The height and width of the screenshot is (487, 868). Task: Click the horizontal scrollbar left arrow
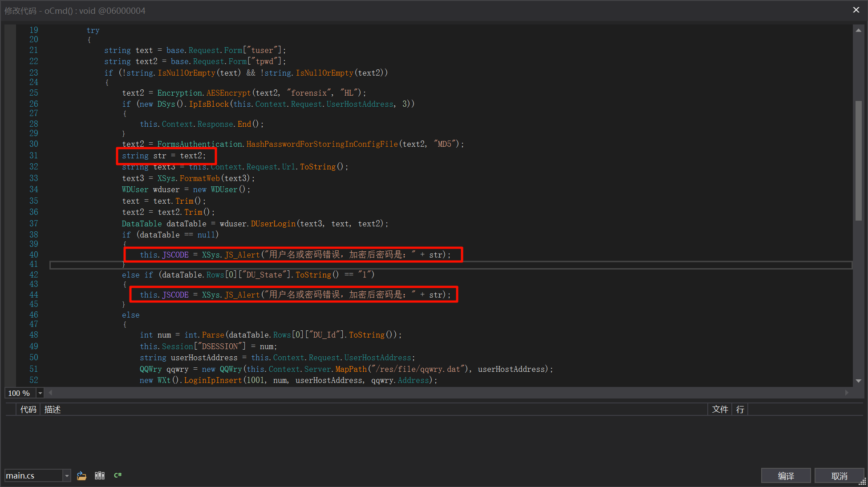pyautogui.click(x=50, y=393)
